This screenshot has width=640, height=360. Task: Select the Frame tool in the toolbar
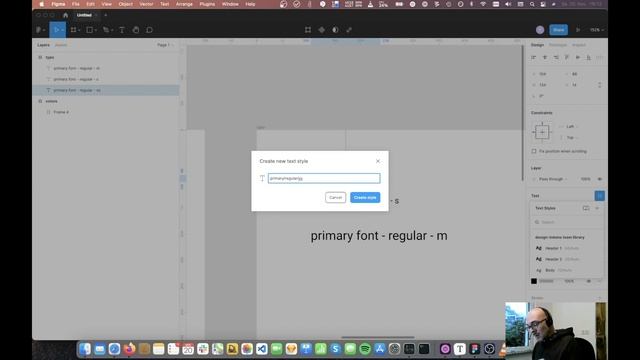pyautogui.click(x=73, y=30)
